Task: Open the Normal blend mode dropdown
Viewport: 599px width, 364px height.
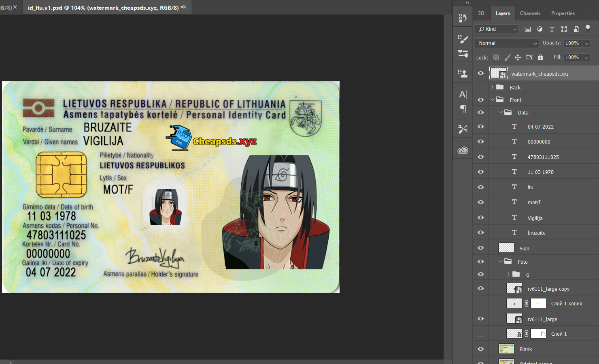Action: 507,43
